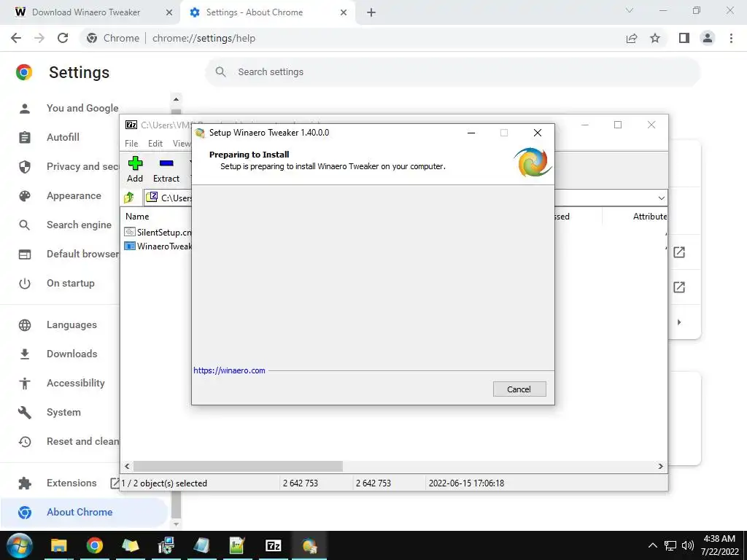Go up one folder in 7-Zip
747x560 pixels.
pos(129,197)
